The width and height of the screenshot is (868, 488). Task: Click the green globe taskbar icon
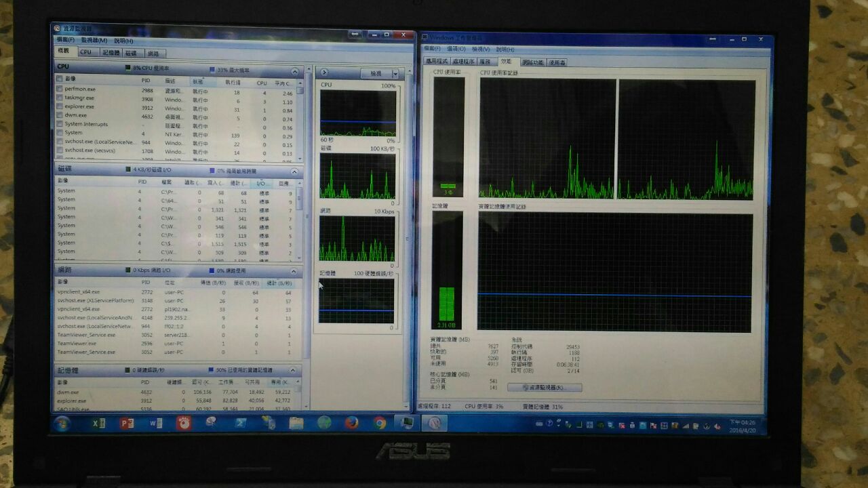[x=324, y=423]
